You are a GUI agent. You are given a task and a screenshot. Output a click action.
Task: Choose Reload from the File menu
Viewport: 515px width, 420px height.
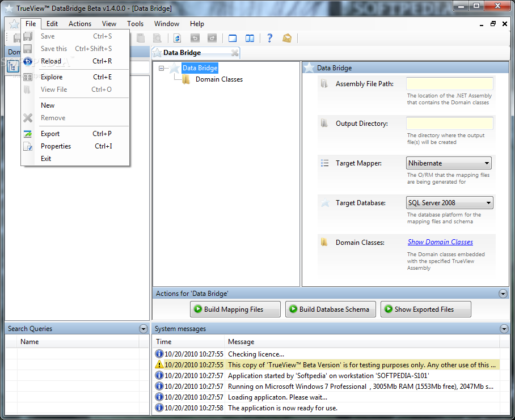click(x=75, y=61)
